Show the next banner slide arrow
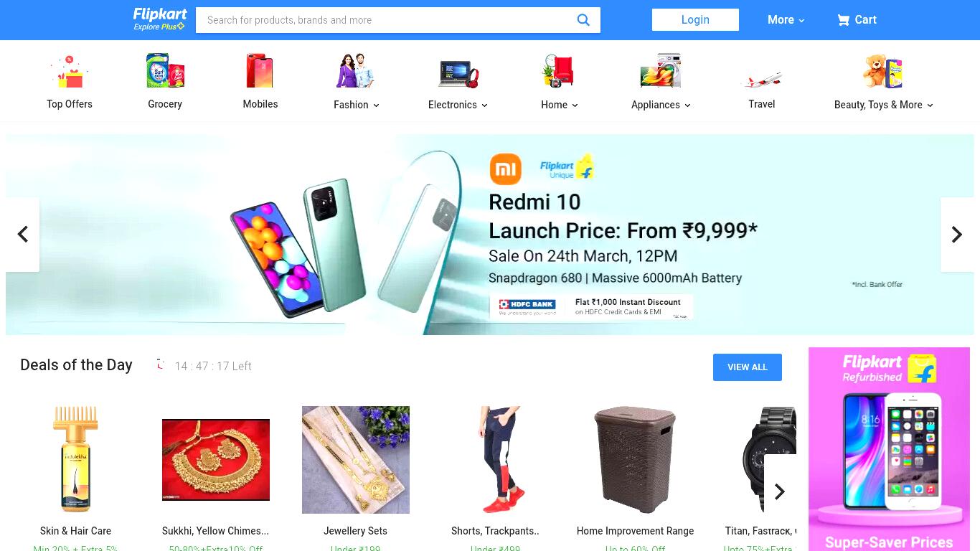 pos(957,235)
